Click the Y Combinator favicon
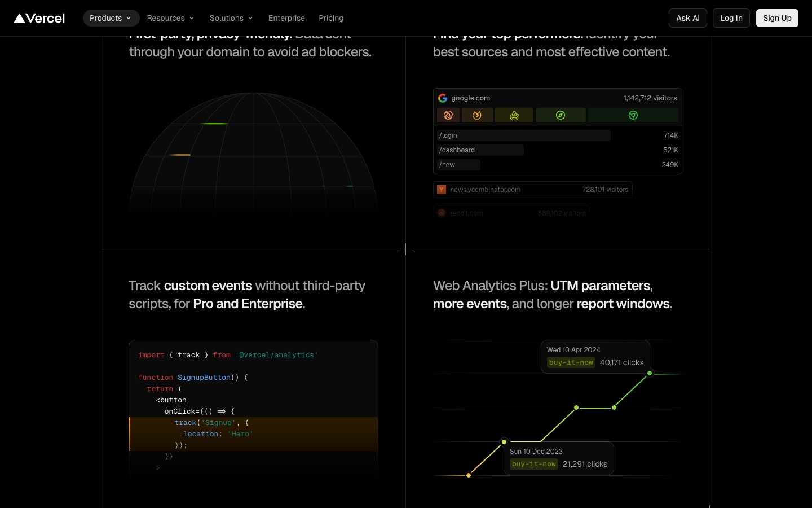This screenshot has height=508, width=812. 442,190
